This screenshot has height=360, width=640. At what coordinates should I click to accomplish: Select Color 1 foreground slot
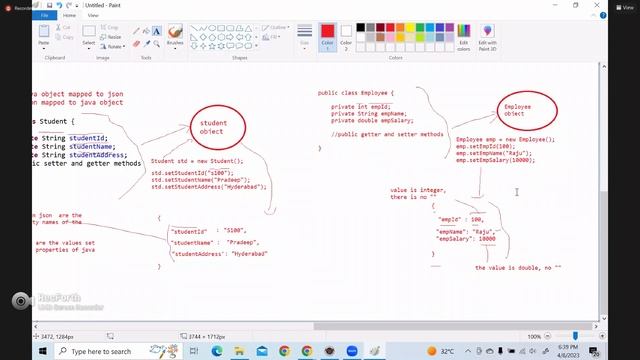327,37
